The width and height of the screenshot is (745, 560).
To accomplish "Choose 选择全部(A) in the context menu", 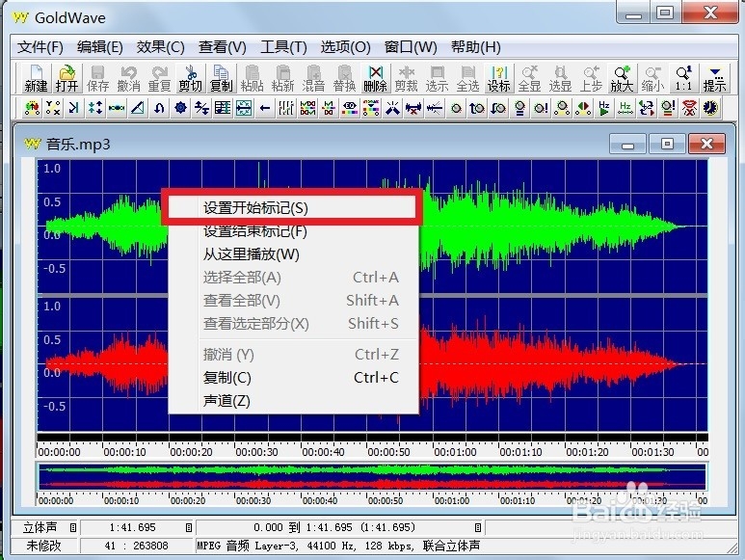I will pos(293,277).
